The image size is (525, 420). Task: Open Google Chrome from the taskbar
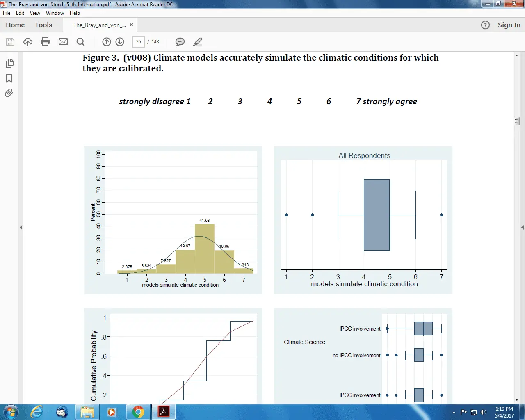[138, 412]
